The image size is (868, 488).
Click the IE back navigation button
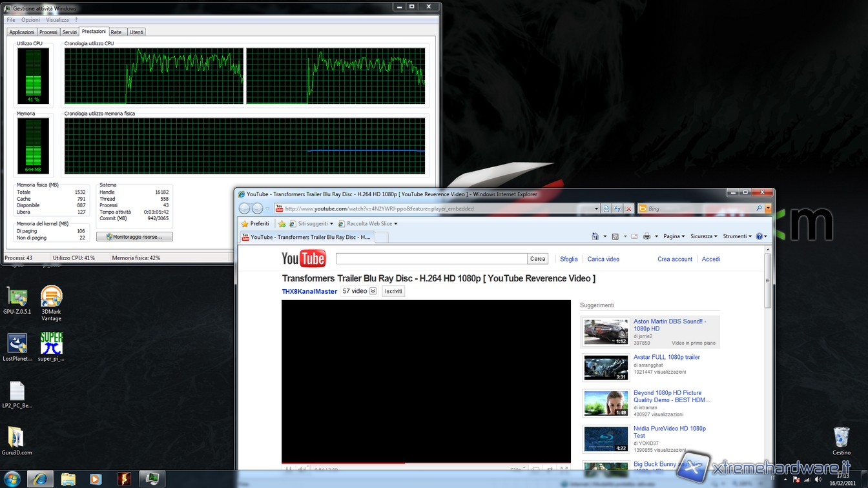pyautogui.click(x=244, y=208)
